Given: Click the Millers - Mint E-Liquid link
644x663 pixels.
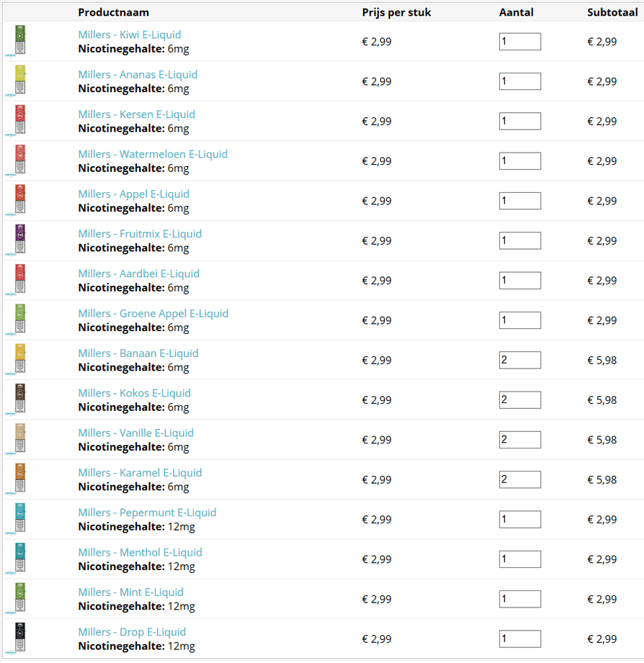Looking at the screenshot, I should pyautogui.click(x=130, y=592).
